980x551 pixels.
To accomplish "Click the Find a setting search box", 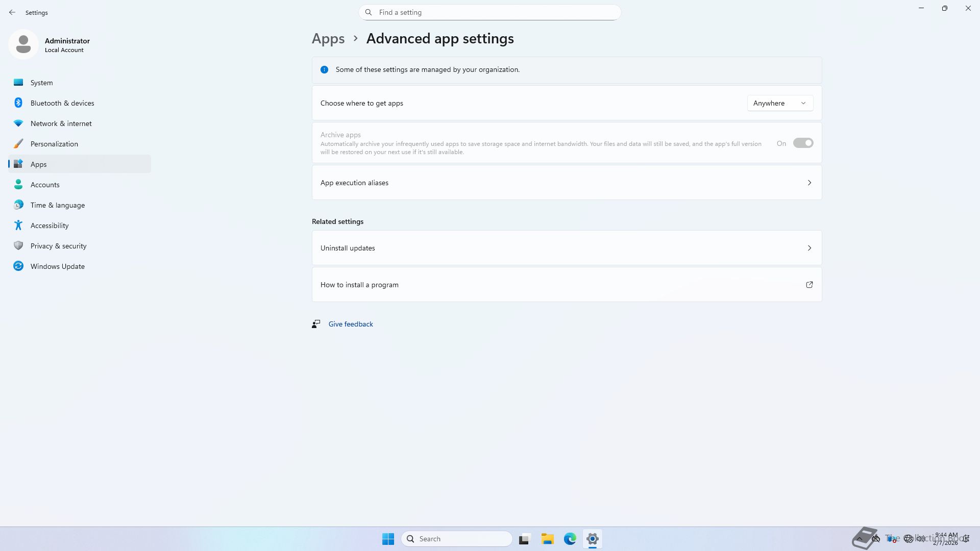I will tap(490, 12).
